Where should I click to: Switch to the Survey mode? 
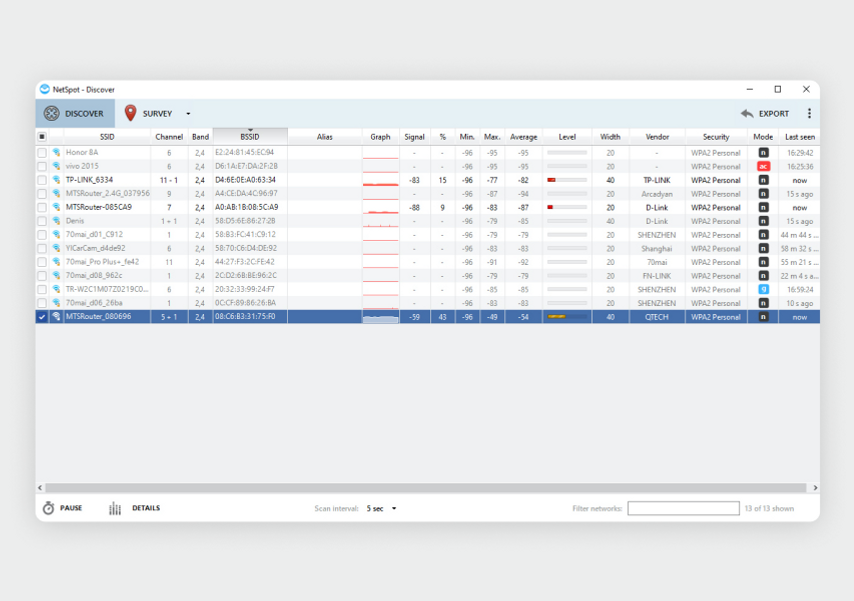click(149, 113)
